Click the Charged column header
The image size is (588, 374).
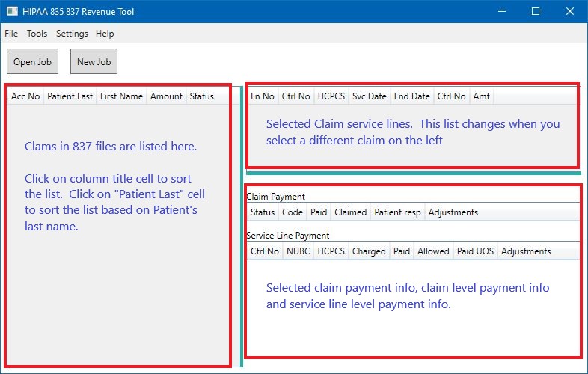pos(369,251)
